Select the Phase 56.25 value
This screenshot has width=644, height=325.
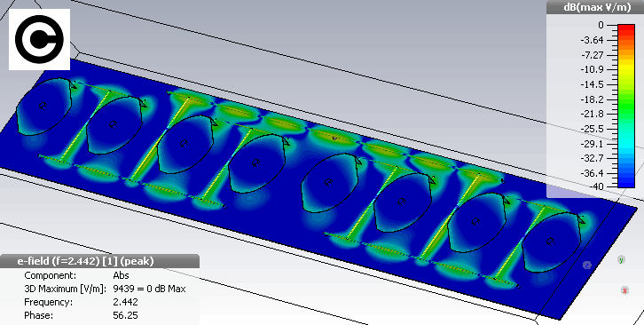tap(125, 315)
